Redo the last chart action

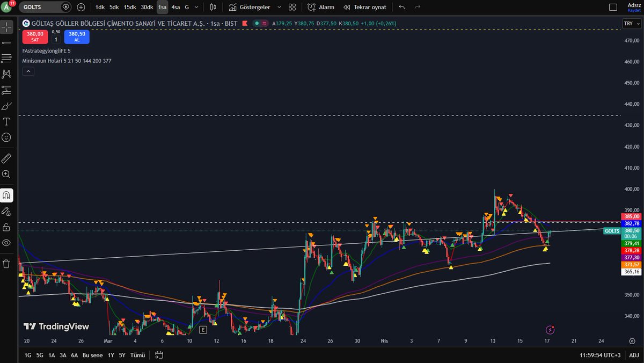pyautogui.click(x=418, y=7)
